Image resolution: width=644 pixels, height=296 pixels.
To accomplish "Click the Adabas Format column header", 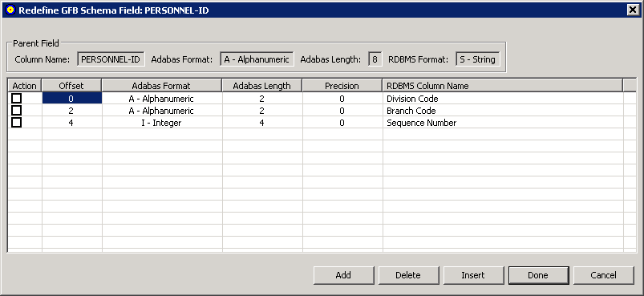I will pos(162,86).
